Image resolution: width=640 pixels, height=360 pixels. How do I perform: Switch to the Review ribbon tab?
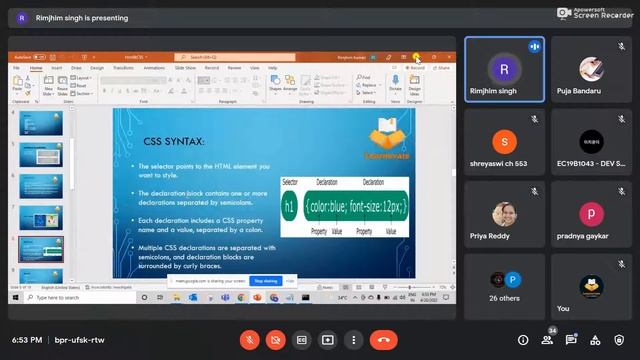coord(234,68)
